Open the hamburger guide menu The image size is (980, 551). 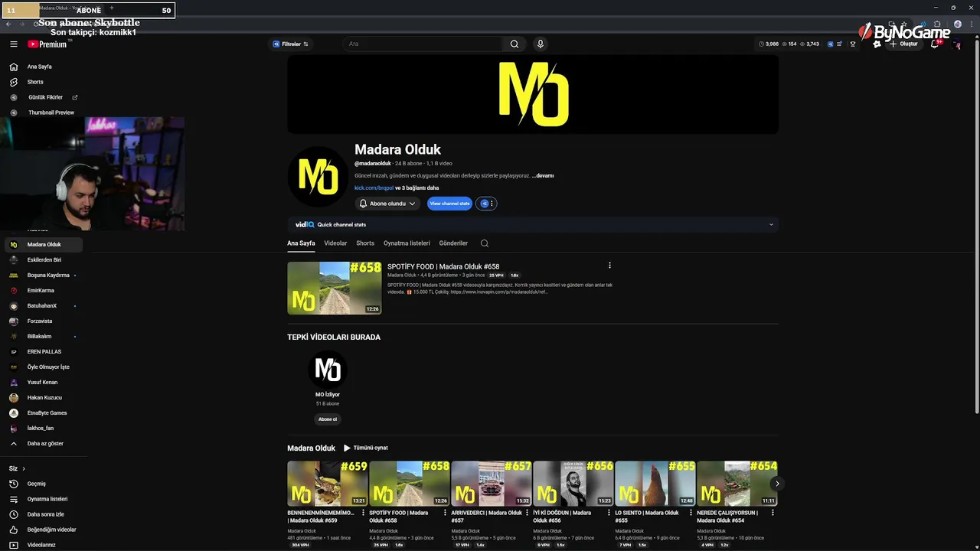13,44
